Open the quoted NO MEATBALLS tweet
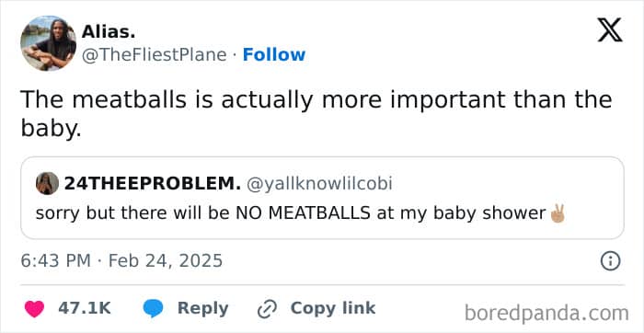 (x=322, y=198)
